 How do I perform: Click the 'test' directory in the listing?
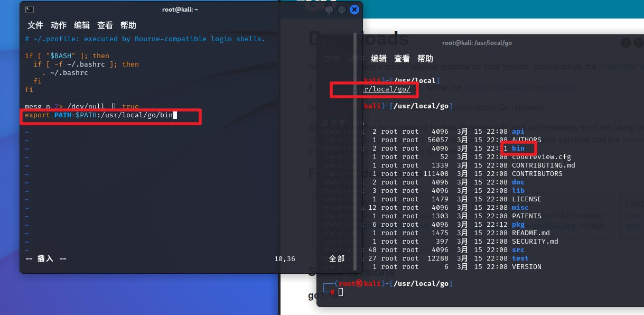[x=520, y=258]
